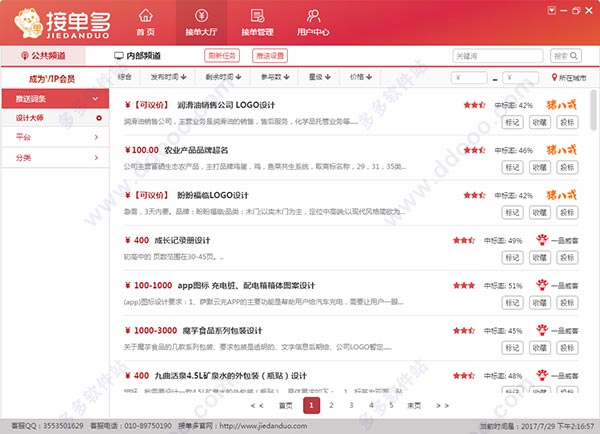
Task: Sort by 剩余时间
Action: pos(223,77)
